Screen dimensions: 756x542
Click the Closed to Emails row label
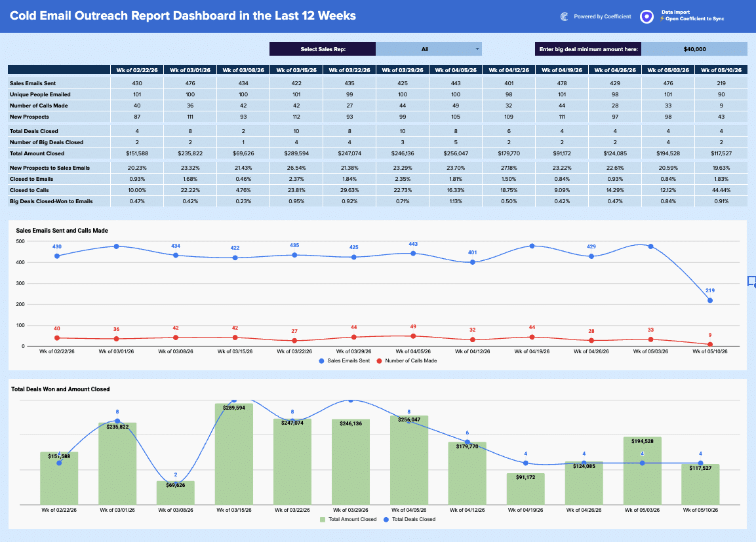[31, 179]
